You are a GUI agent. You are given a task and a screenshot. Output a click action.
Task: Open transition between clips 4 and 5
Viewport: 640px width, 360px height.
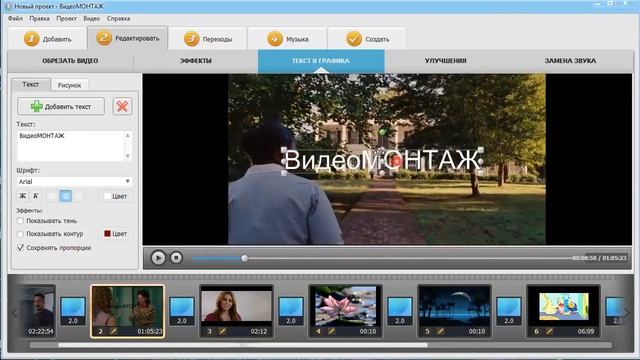click(x=400, y=311)
